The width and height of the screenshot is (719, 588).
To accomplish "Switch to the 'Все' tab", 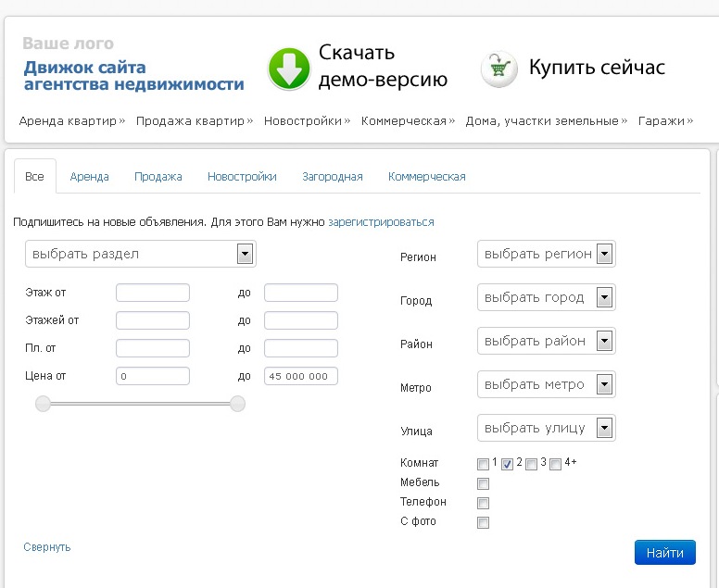I will point(35,177).
